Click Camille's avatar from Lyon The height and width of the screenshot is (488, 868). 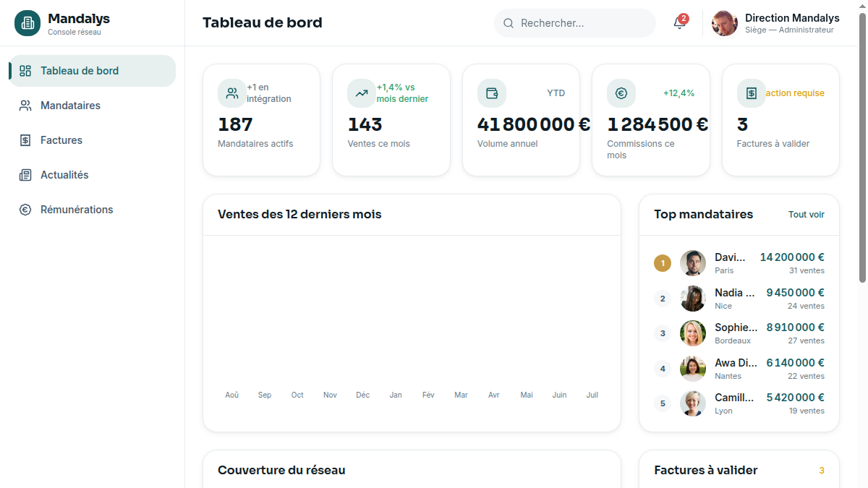click(693, 403)
